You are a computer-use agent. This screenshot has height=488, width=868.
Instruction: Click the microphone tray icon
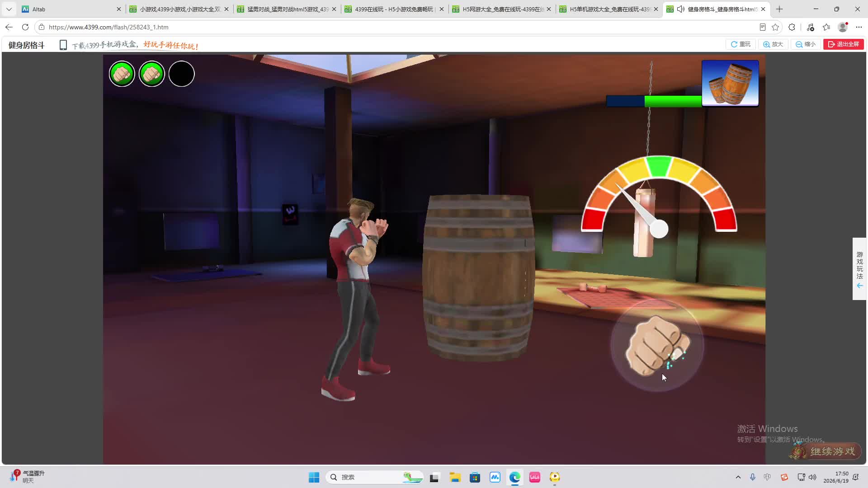[753, 477]
